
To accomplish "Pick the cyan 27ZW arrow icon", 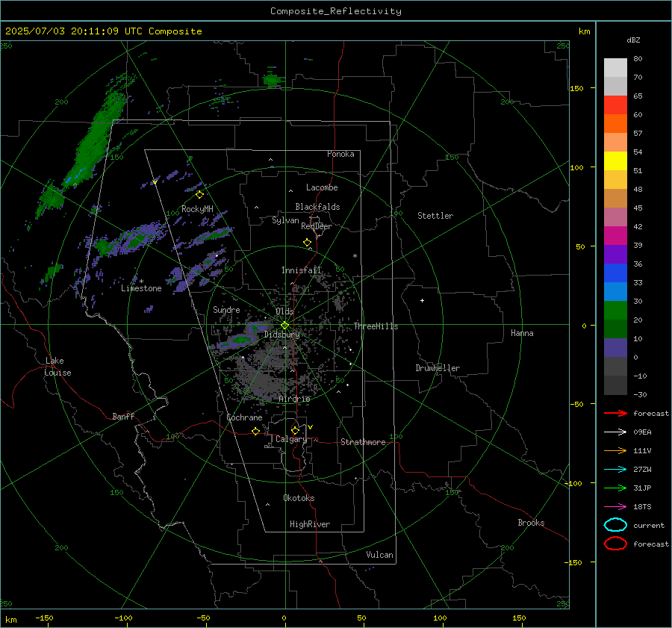I will [615, 470].
